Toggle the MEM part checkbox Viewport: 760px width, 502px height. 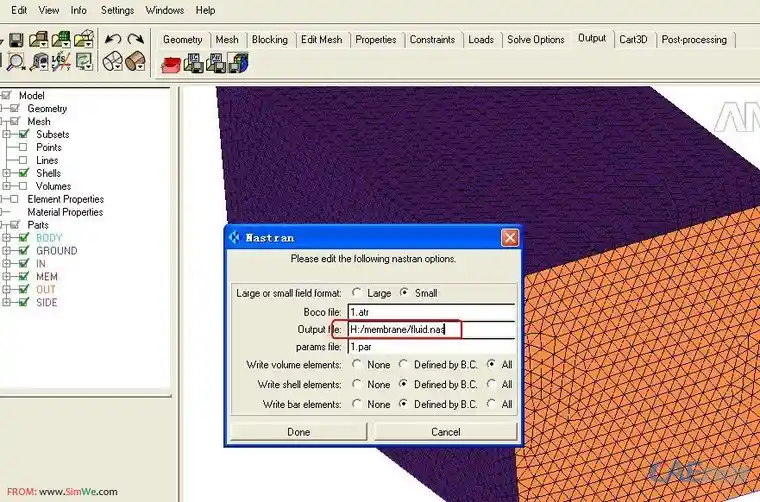pyautogui.click(x=23, y=276)
